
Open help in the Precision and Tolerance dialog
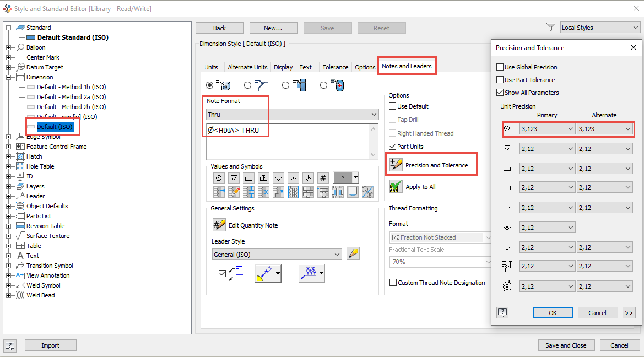502,312
